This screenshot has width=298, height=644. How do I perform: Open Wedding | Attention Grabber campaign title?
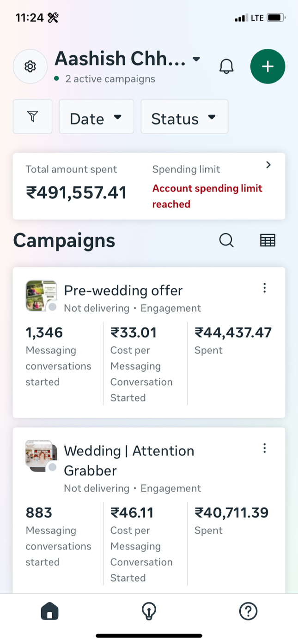click(x=129, y=460)
